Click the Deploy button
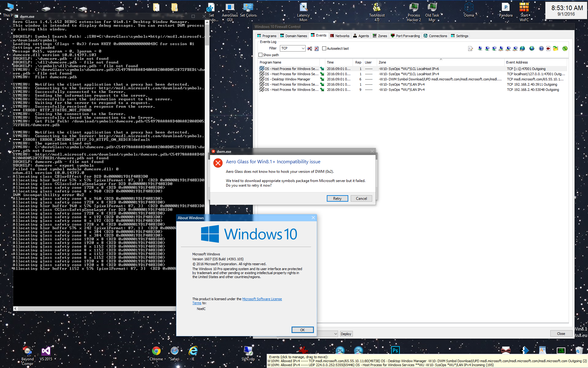Viewport: 588px width, 368px height. pyautogui.click(x=346, y=334)
